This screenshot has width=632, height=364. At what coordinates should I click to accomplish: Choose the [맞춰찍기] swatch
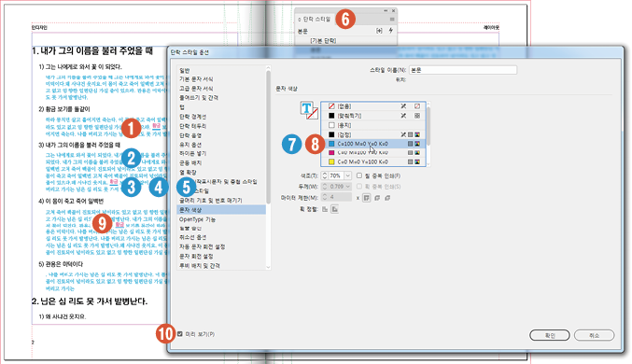pyautogui.click(x=373, y=116)
